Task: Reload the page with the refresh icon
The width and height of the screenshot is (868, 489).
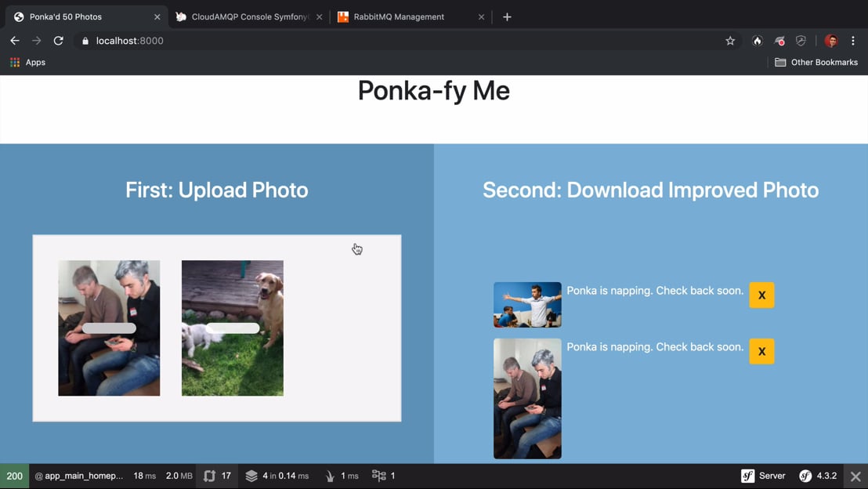Action: click(x=58, y=41)
